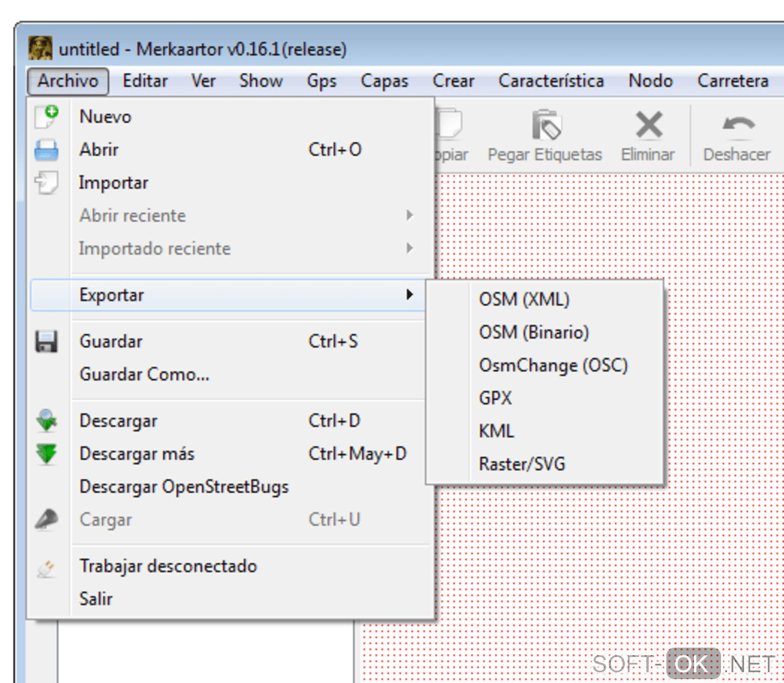Choose Salir to exit
Image resolution: width=784 pixels, height=683 pixels.
pos(230,599)
